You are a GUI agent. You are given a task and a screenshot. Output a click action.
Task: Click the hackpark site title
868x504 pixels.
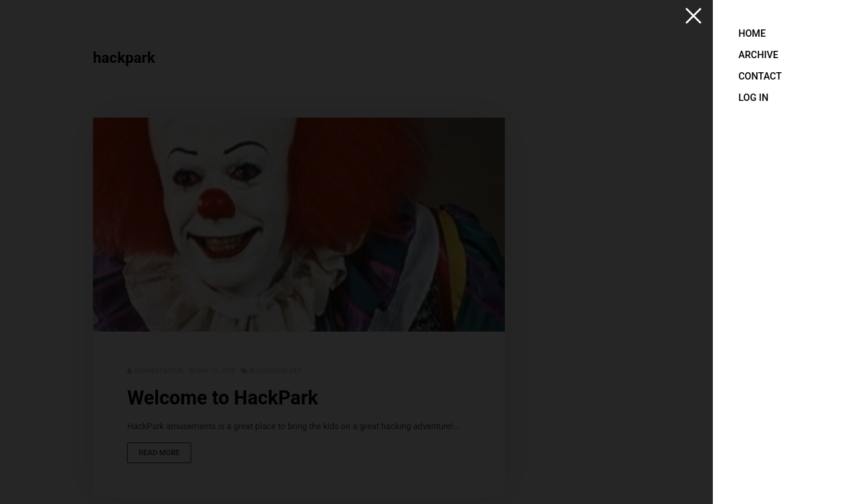click(x=124, y=58)
